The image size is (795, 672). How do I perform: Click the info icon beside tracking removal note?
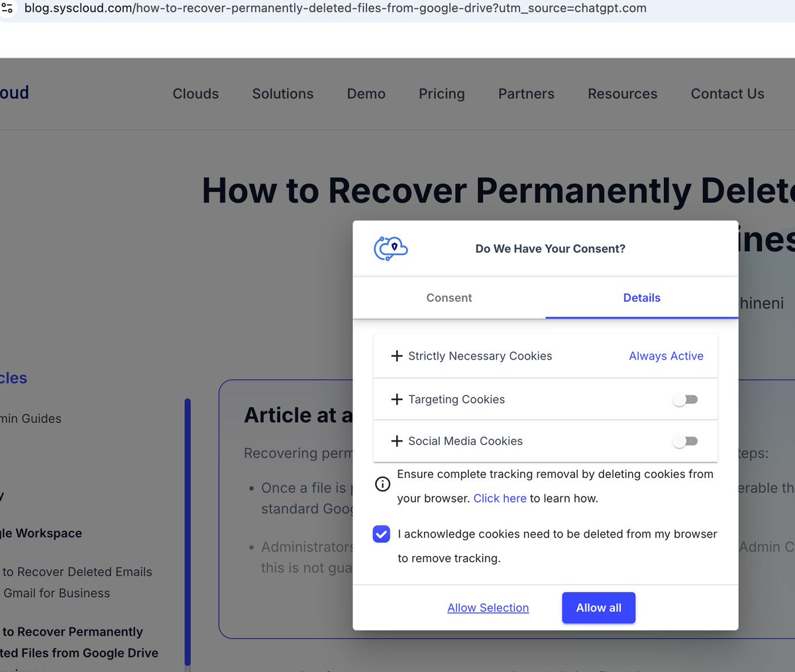(x=382, y=484)
